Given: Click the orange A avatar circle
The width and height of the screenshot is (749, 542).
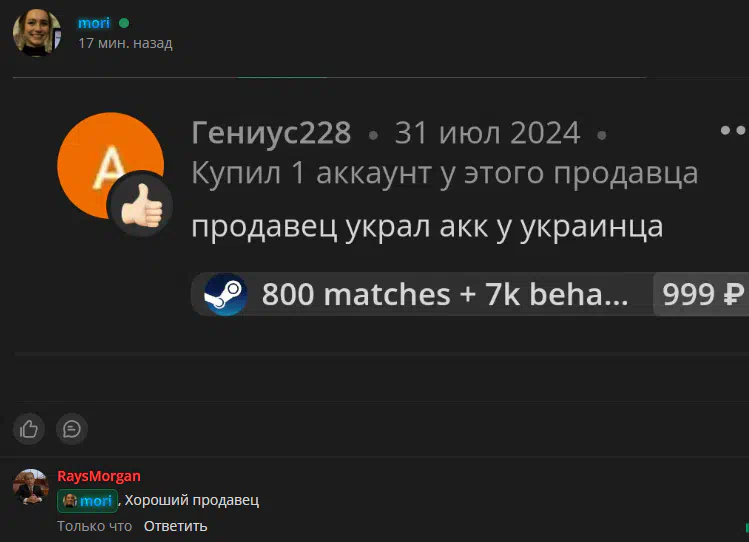Looking at the screenshot, I should pos(110,165).
